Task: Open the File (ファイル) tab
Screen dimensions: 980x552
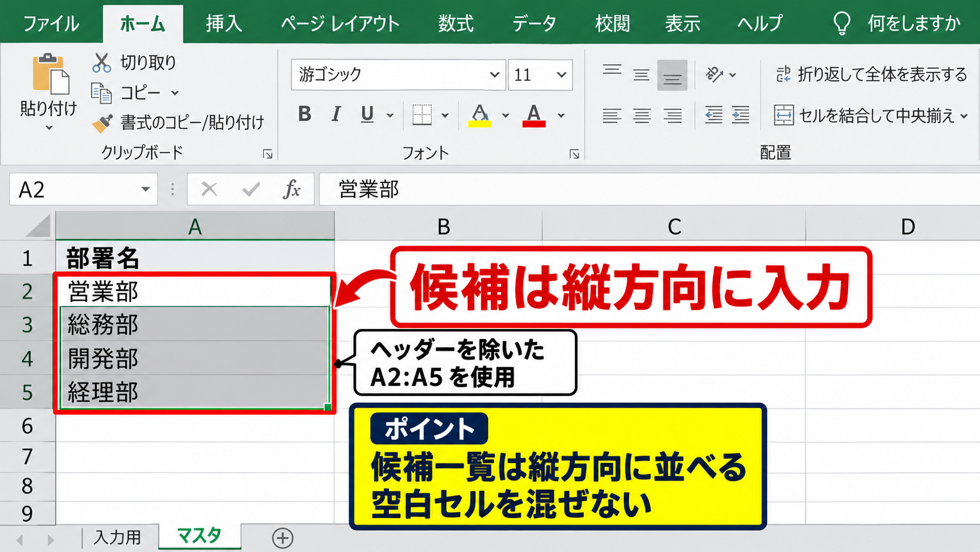Action: [51, 23]
